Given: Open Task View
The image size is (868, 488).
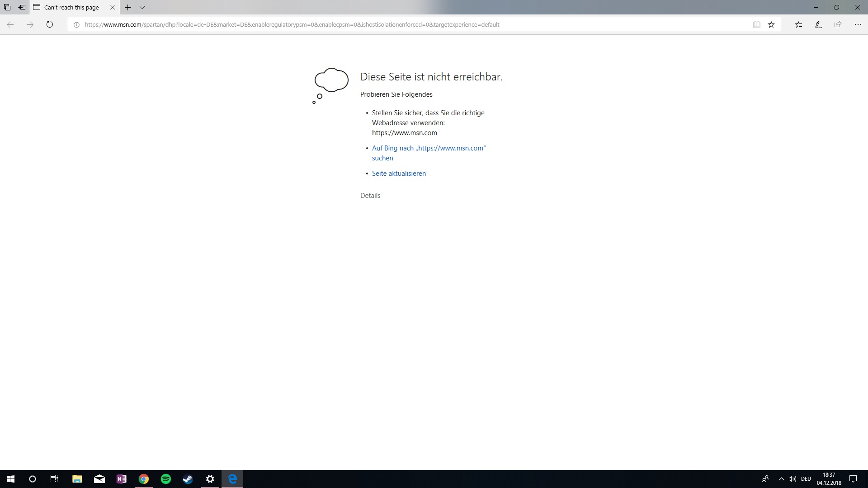Looking at the screenshot, I should pyautogui.click(x=54, y=479).
